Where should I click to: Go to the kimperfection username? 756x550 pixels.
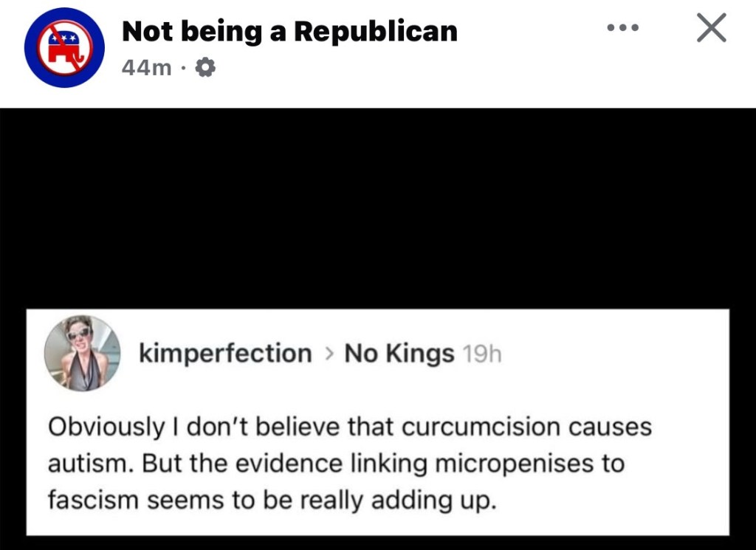click(x=225, y=354)
